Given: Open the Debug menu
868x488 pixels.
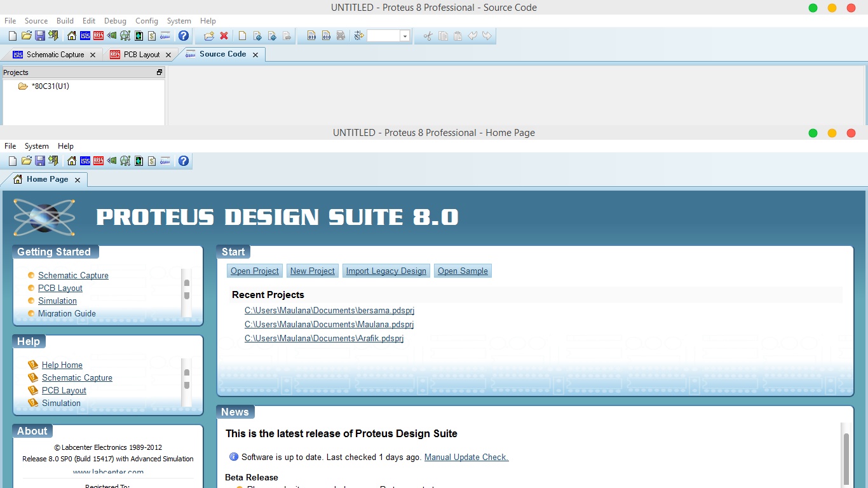Looking at the screenshot, I should tap(115, 21).
